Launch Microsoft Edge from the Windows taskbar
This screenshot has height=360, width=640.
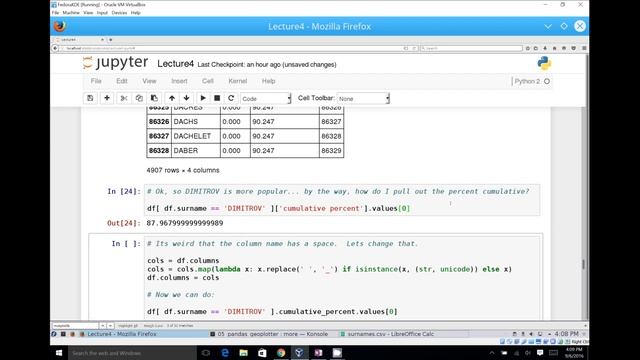(225, 353)
